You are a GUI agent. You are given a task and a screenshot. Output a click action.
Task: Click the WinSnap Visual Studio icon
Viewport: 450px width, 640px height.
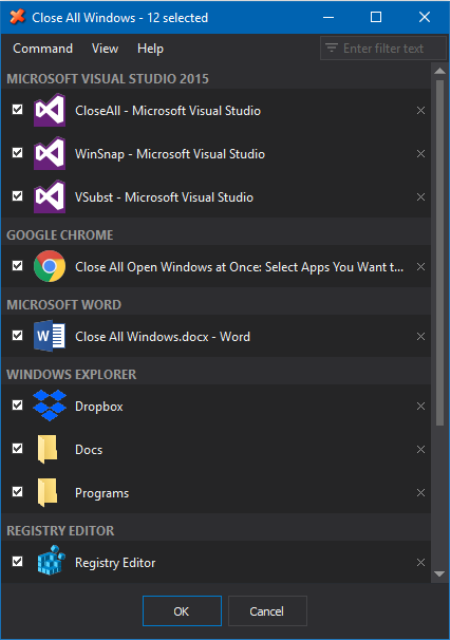(x=49, y=153)
